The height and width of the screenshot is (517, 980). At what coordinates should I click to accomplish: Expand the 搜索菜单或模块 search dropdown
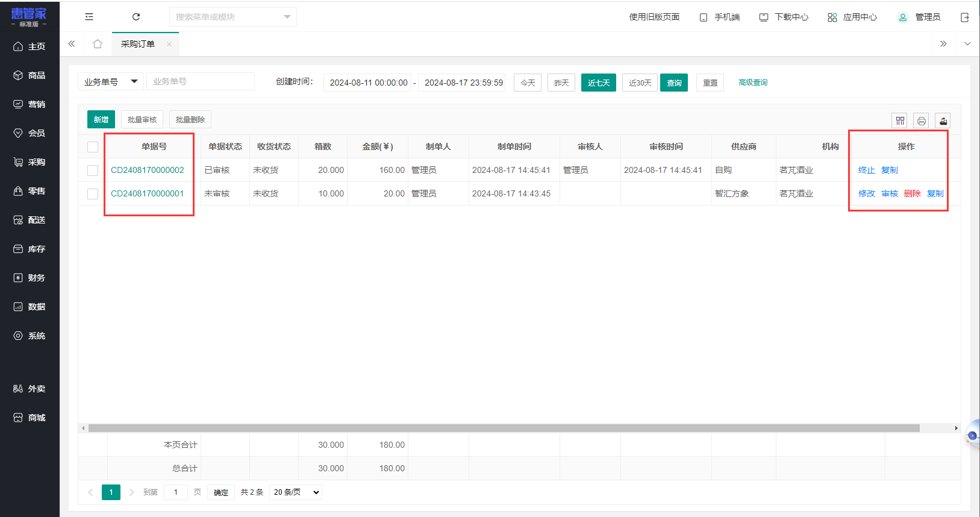click(x=287, y=17)
